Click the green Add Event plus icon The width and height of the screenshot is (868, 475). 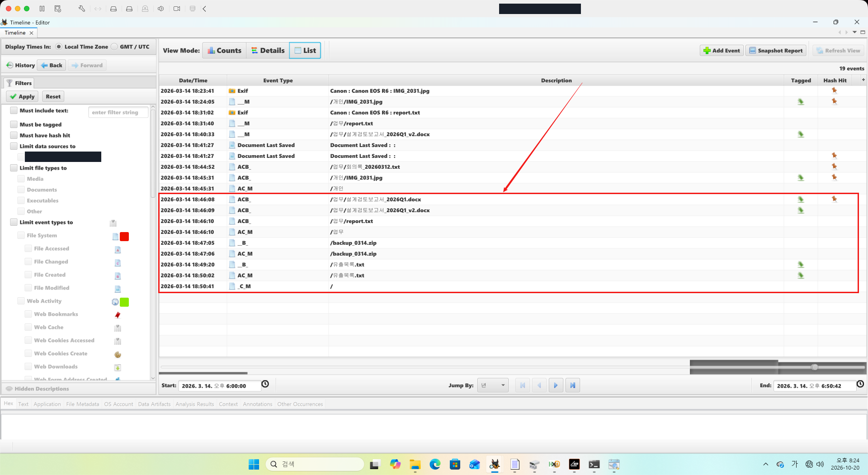[x=707, y=51]
